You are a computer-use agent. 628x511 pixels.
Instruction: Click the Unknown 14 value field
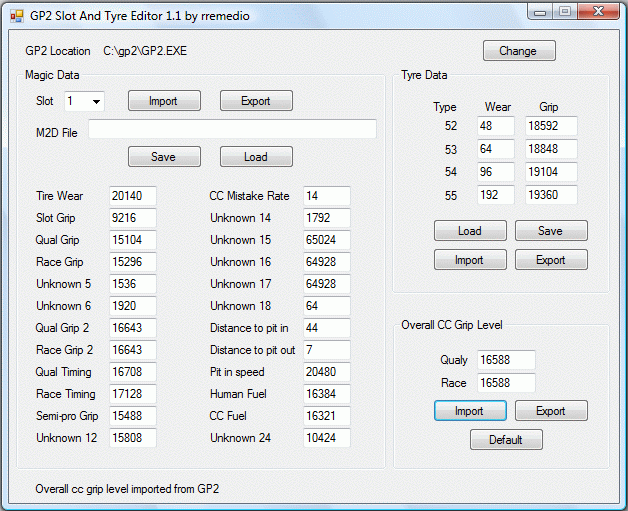(326, 218)
